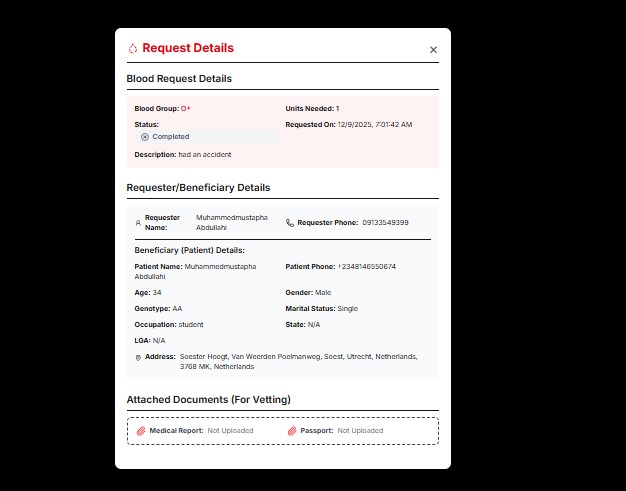Click the Passport Not Uploaded text
The image size is (626, 491).
[360, 431]
